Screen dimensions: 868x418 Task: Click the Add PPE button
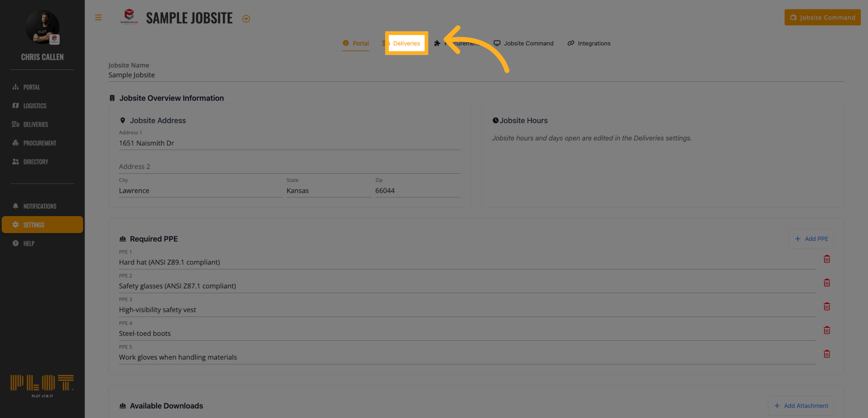click(811, 239)
